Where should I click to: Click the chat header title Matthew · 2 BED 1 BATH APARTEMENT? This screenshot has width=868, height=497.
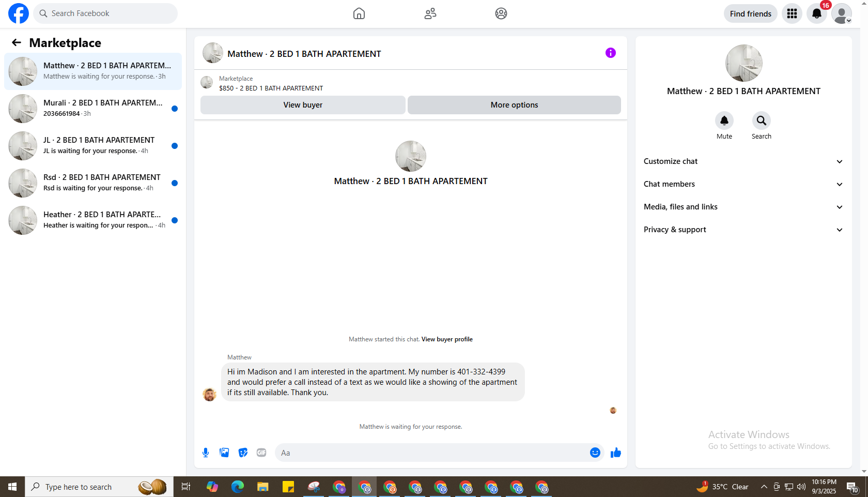(x=304, y=54)
